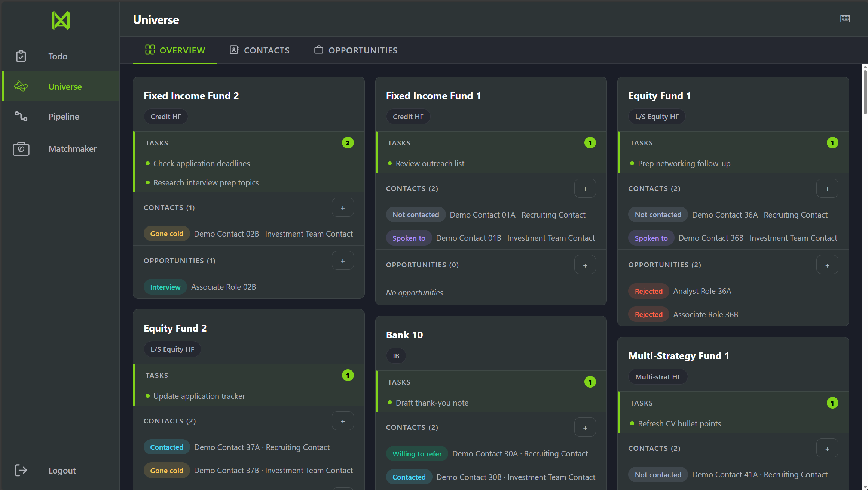Click the Pipeline route icon in sidebar
This screenshot has height=490, width=868.
[21, 117]
